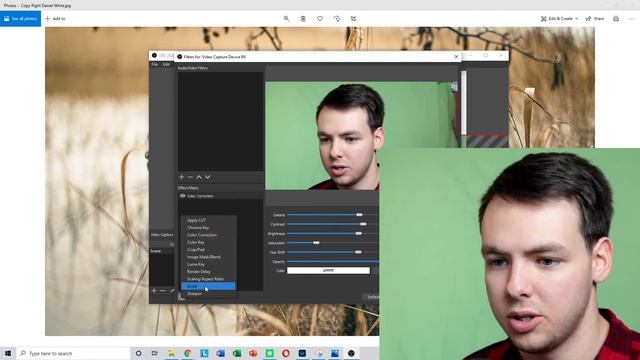The height and width of the screenshot is (360, 640).
Task: Open Chrome from the taskbar
Action: (x=188, y=353)
